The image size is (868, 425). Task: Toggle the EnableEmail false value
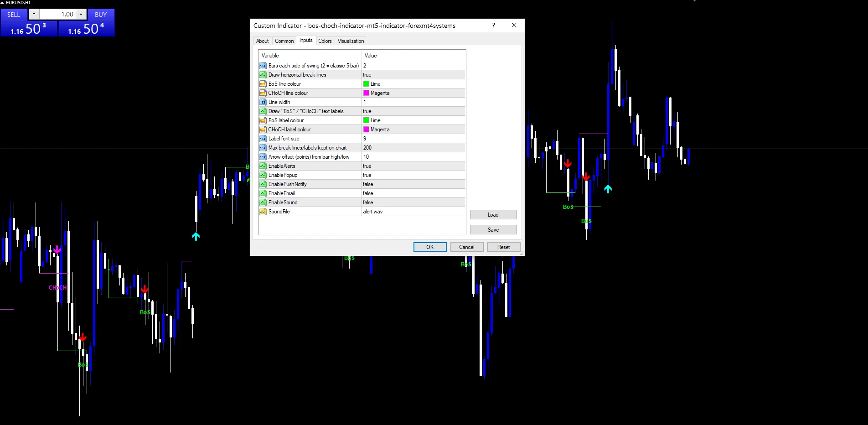pyautogui.click(x=413, y=193)
